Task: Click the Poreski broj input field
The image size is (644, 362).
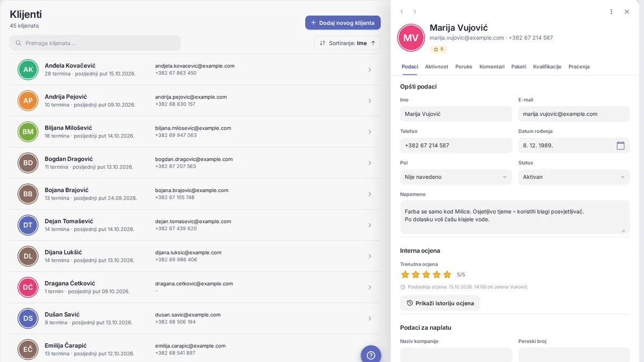Action: click(x=574, y=355)
